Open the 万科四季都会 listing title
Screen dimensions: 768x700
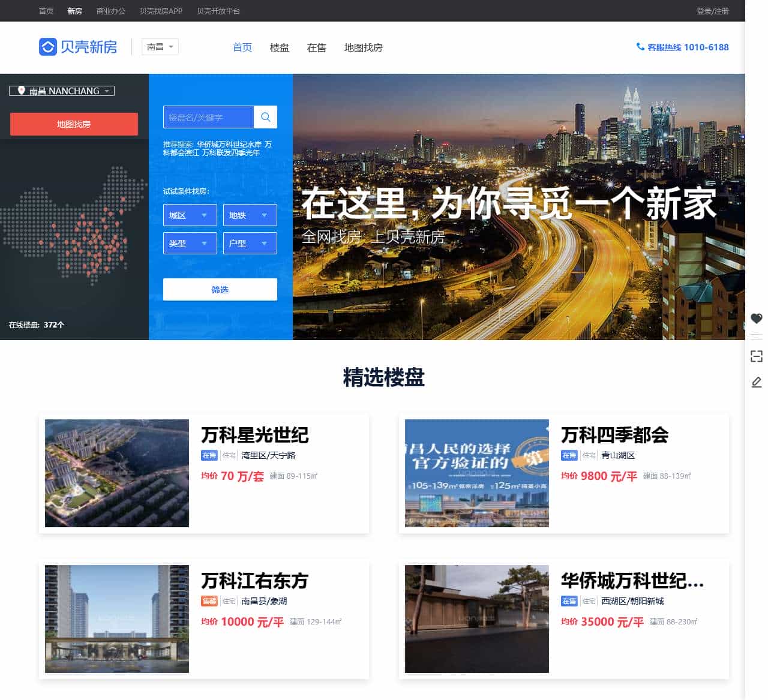tap(615, 434)
